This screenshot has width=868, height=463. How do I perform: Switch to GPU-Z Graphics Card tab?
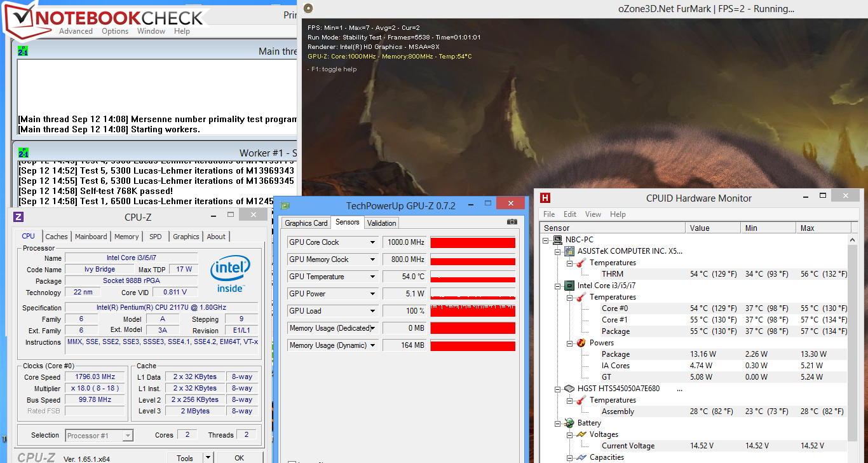[x=306, y=223]
